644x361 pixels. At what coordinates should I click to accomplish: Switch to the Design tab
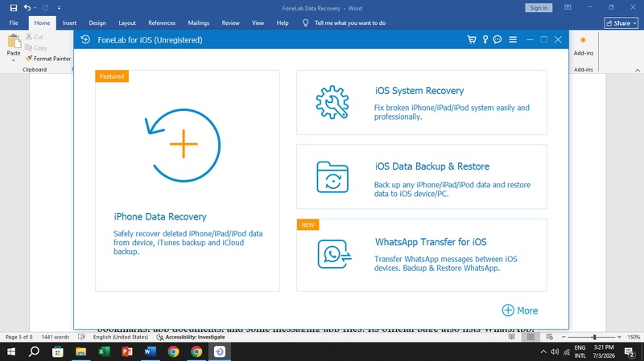(97, 23)
